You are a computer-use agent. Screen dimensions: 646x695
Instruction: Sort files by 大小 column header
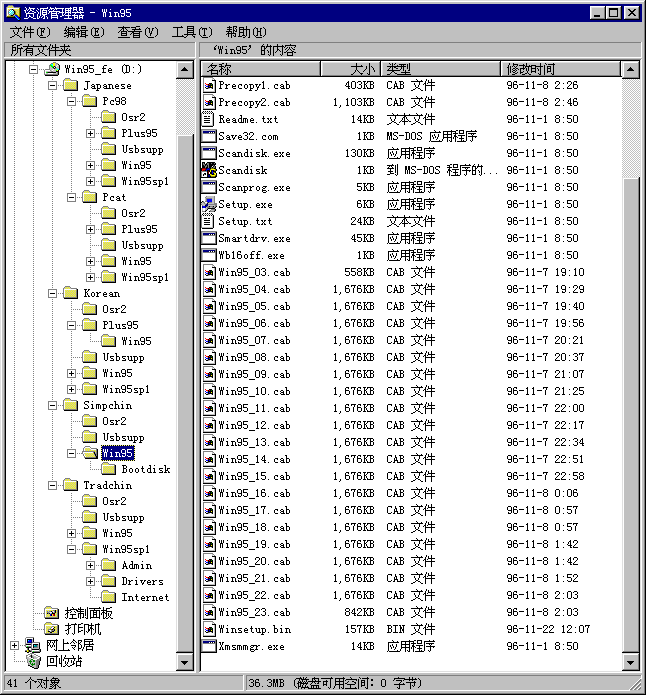tap(350, 69)
